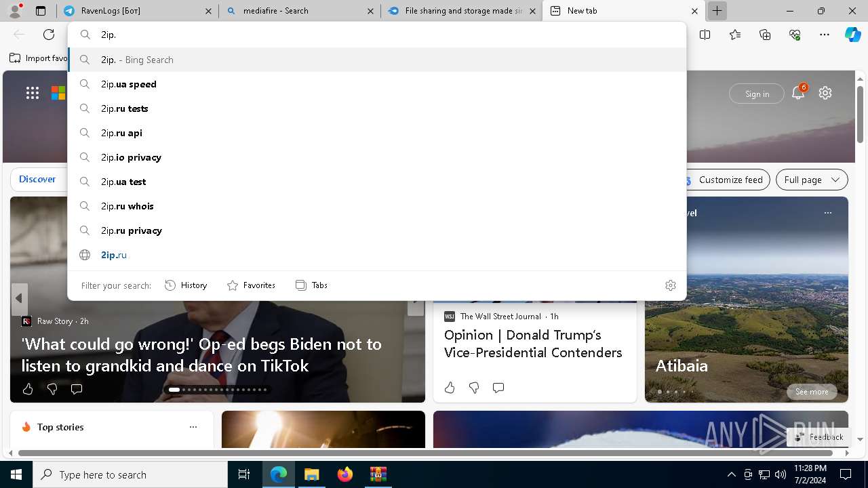
Task: Go to previous carousel slide arrow
Action: point(19,298)
